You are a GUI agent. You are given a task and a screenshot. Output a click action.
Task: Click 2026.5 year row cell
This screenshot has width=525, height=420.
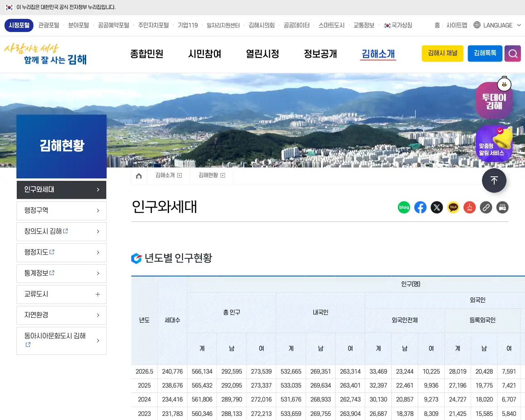pos(144,372)
